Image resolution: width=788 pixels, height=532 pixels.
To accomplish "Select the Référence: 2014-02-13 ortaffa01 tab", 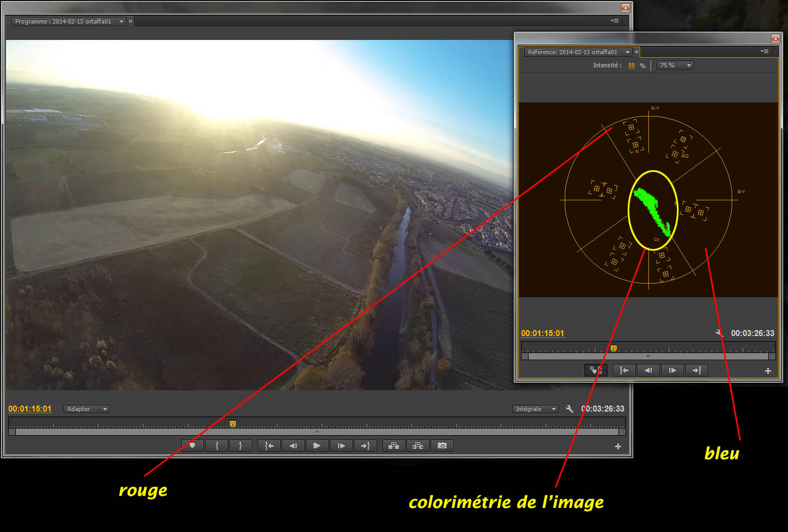I will 572,52.
